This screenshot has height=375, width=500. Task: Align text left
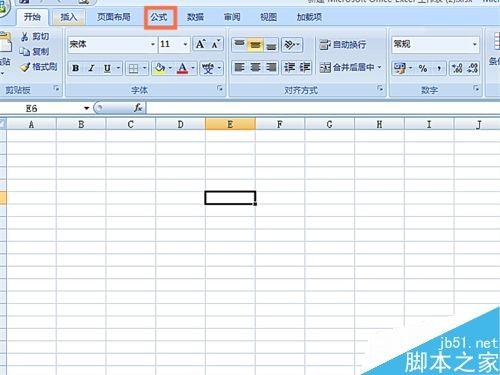pyautogui.click(x=239, y=68)
